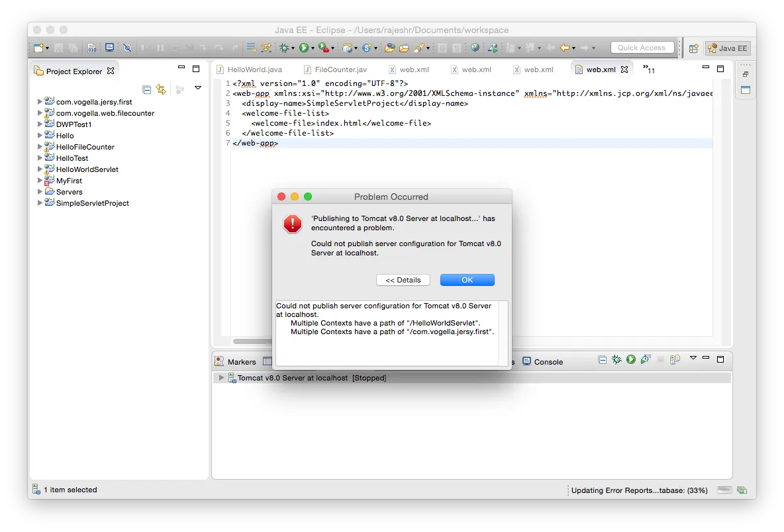The width and height of the screenshot is (784, 532).
Task: Open the Console tab
Action: [543, 362]
